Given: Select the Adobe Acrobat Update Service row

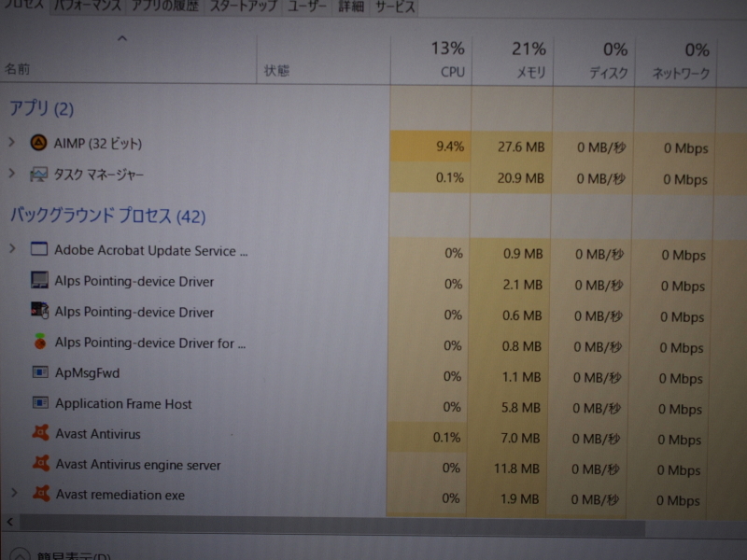Looking at the screenshot, I should (151, 250).
